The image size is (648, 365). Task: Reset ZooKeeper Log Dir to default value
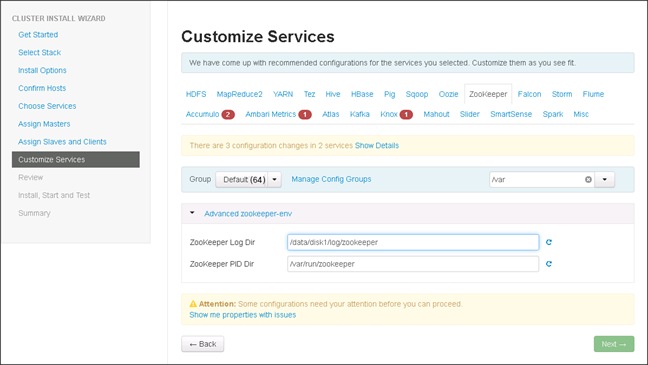click(x=548, y=242)
